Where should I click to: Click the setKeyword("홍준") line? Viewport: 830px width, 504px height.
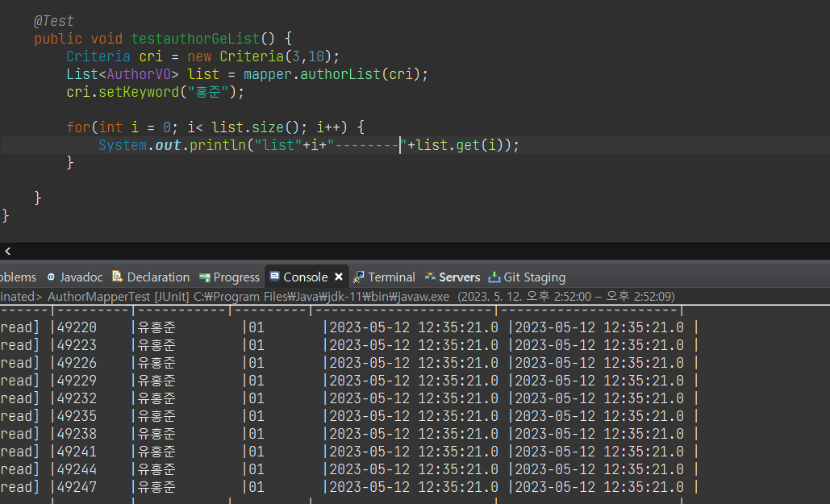(x=156, y=92)
